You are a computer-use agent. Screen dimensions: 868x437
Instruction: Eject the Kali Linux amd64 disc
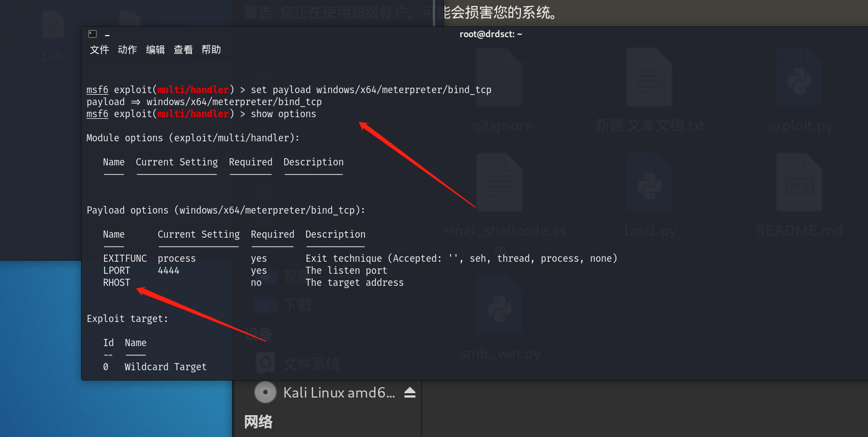pos(410,393)
